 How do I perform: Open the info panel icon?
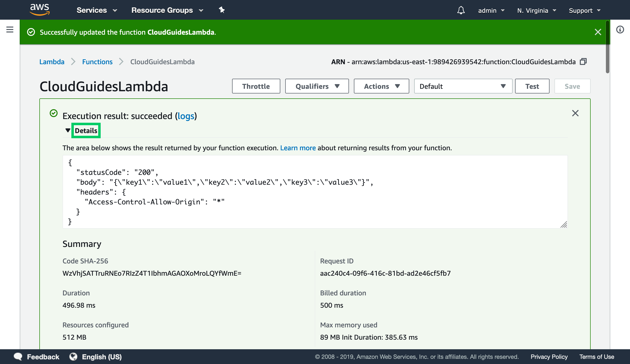click(620, 30)
